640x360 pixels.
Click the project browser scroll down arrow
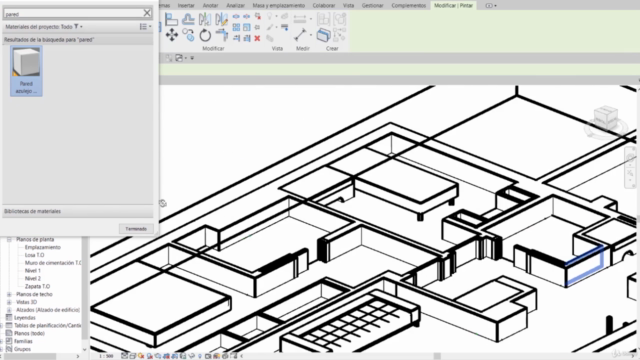click(x=84, y=350)
